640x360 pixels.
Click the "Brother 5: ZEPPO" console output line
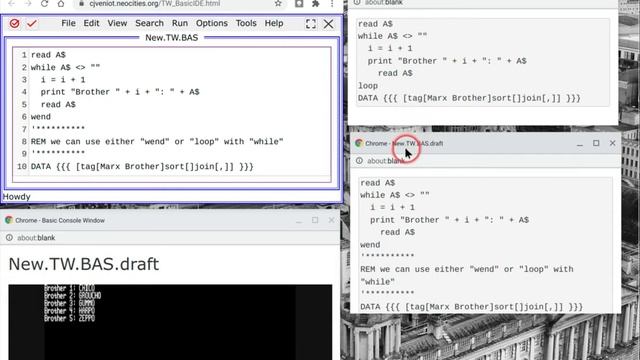coord(69,318)
